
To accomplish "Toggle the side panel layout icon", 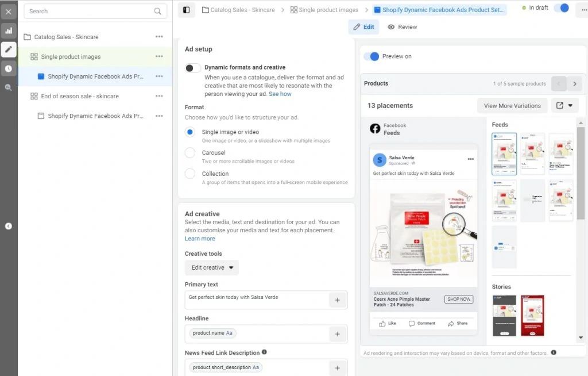I will tap(187, 10).
